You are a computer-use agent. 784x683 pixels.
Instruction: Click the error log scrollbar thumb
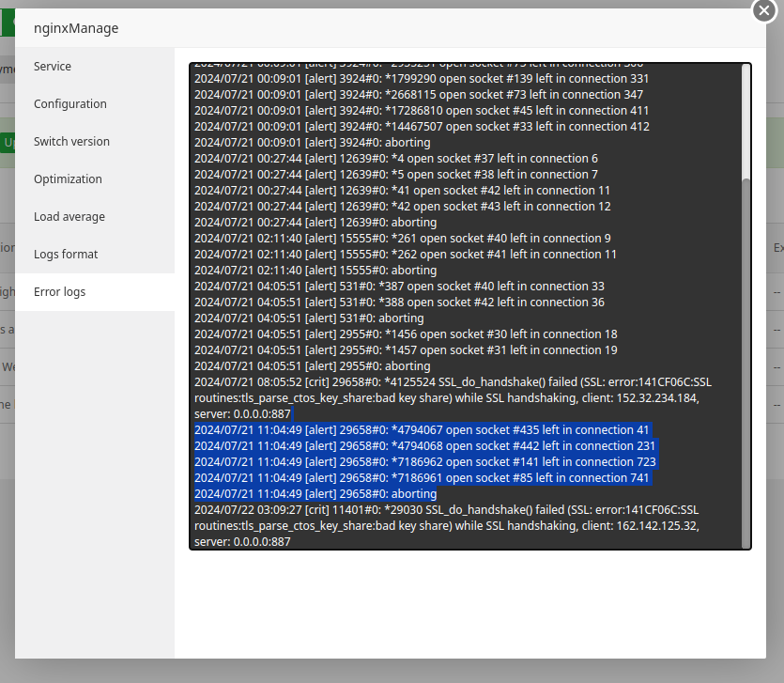(746, 363)
